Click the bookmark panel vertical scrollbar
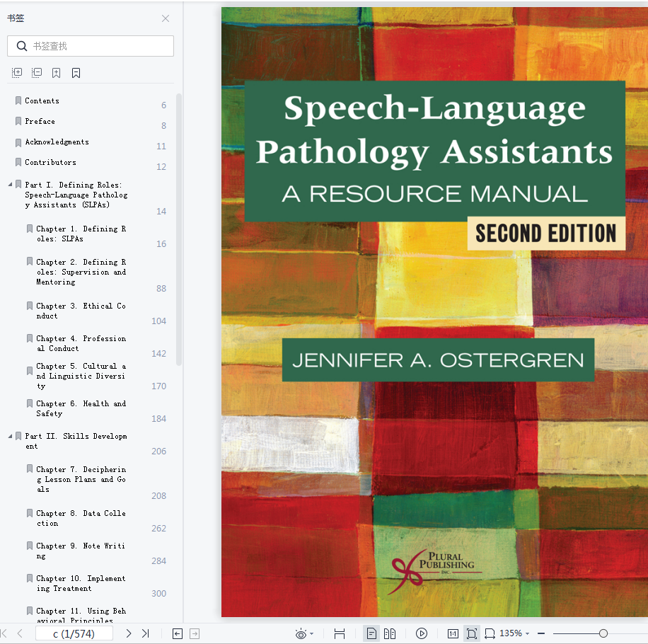This screenshot has width=648, height=644. click(x=179, y=229)
